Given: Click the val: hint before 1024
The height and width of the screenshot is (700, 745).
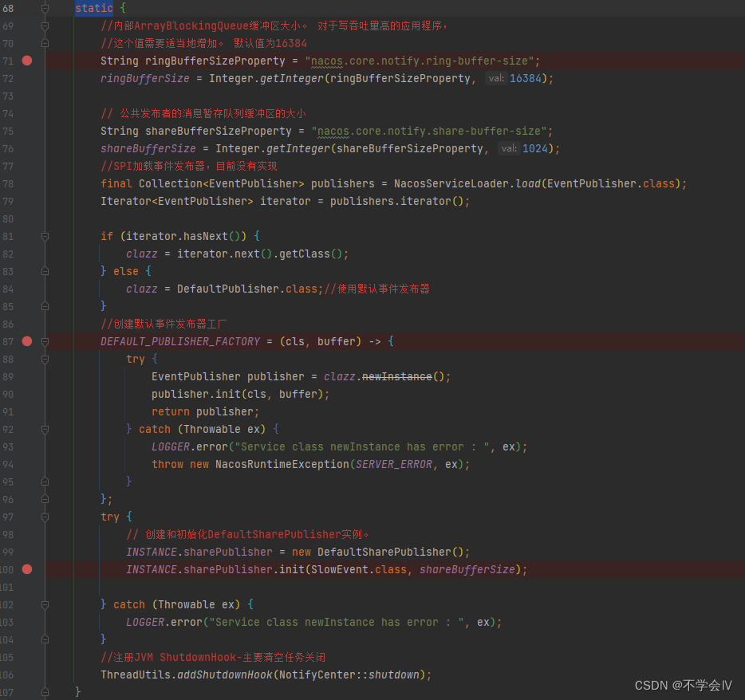Looking at the screenshot, I should point(509,148).
